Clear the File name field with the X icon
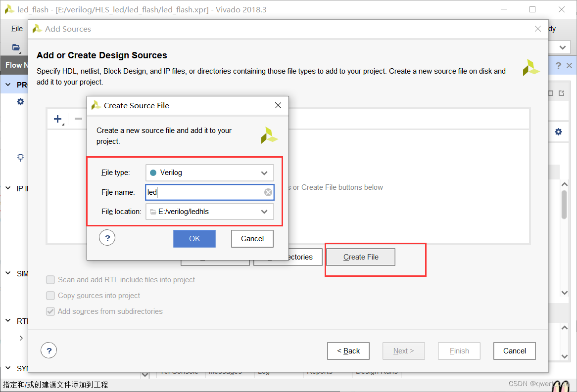 click(x=268, y=192)
